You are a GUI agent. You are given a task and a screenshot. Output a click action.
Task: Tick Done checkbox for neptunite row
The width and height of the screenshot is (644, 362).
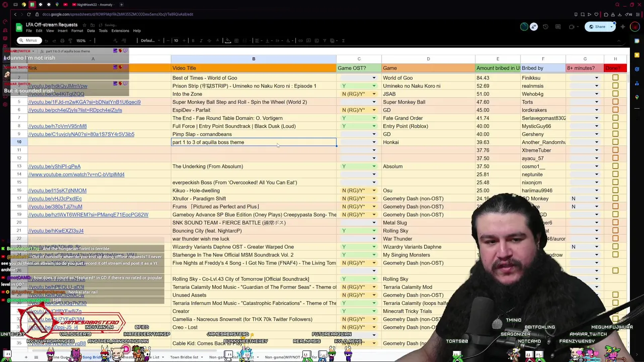click(x=615, y=174)
